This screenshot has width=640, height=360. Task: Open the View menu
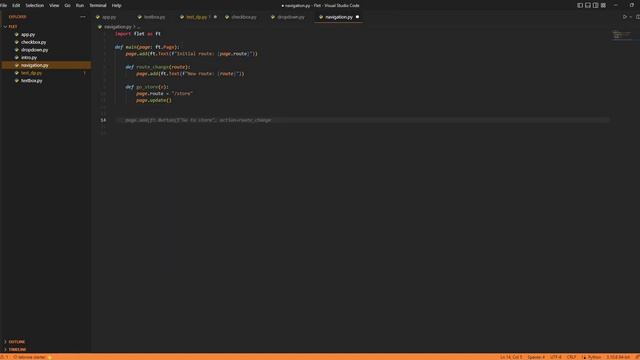coord(54,5)
